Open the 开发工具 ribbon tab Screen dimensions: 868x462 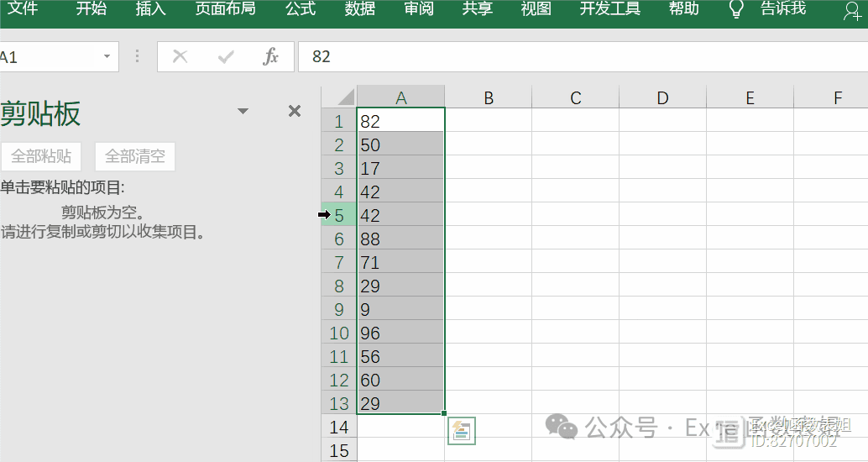click(x=610, y=8)
